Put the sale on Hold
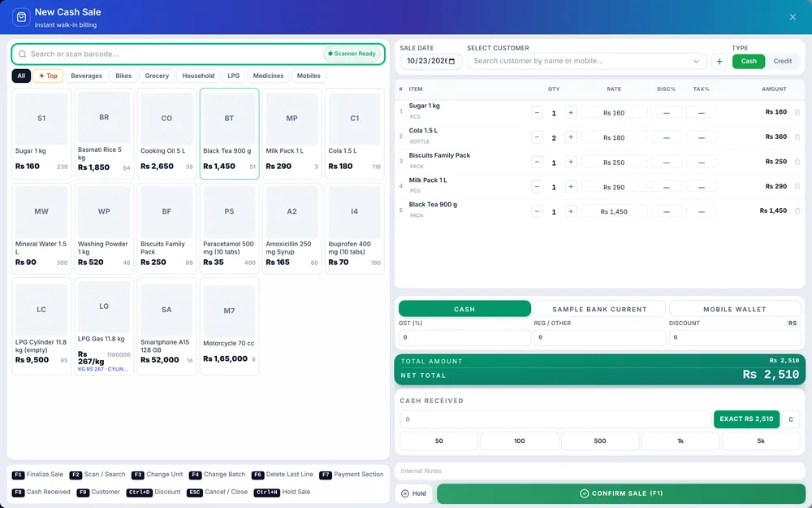Viewport: 812px width, 508px height. point(414,493)
